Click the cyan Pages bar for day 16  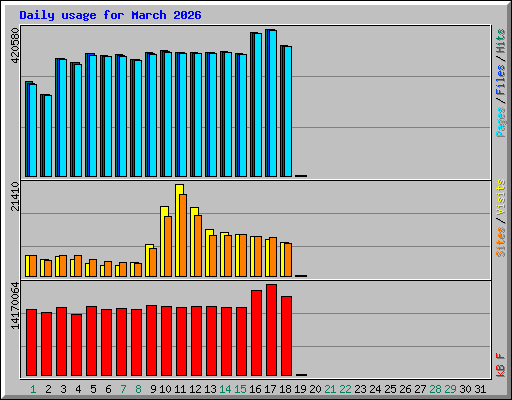point(258,105)
